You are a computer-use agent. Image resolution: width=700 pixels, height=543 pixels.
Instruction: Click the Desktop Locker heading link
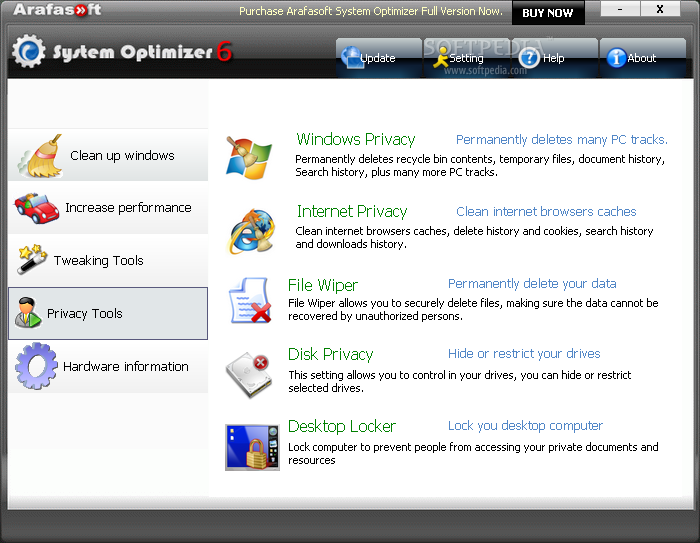342,426
